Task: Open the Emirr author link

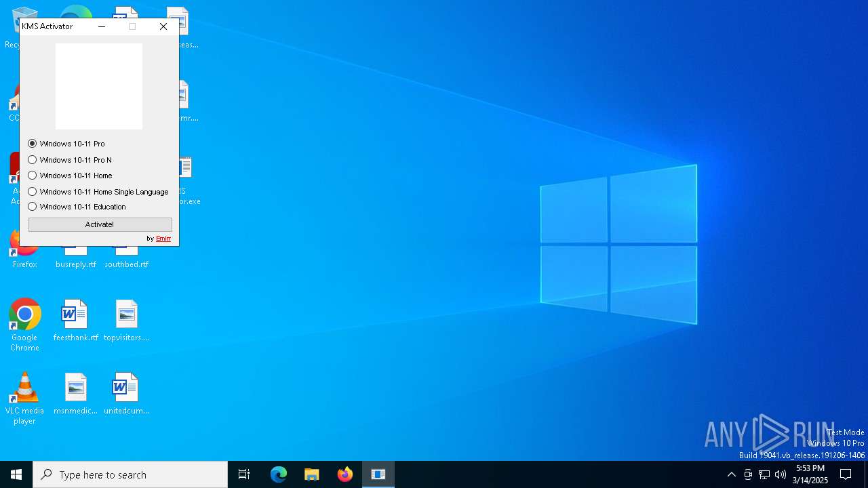Action: (x=163, y=239)
